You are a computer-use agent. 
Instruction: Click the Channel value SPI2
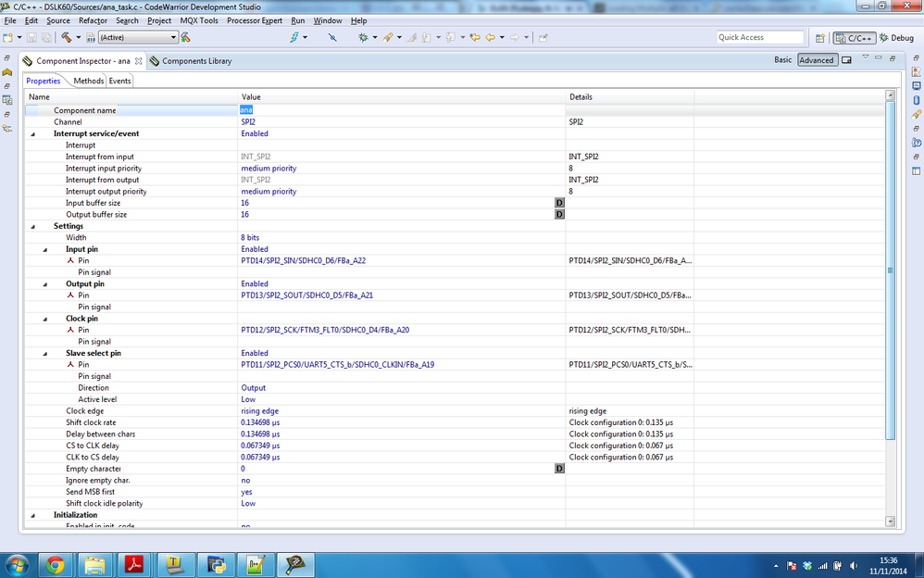[x=248, y=122]
